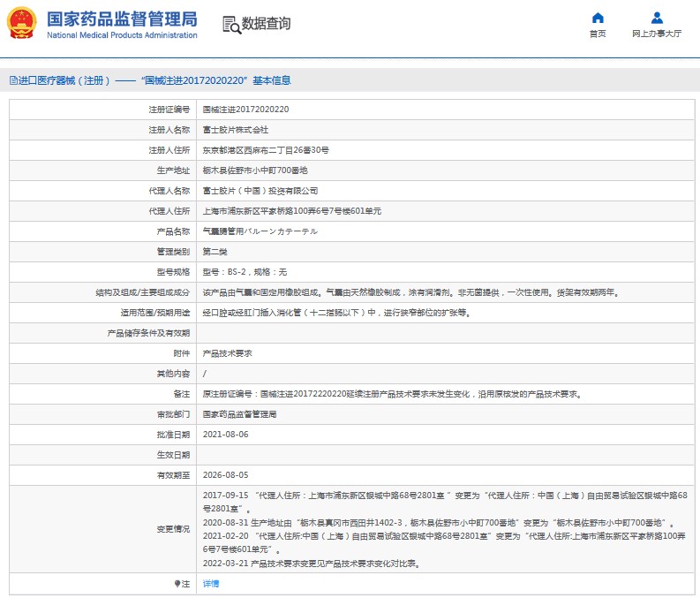
Task: Click the 结构及组成/主要组成成分 label
Action: (143, 292)
